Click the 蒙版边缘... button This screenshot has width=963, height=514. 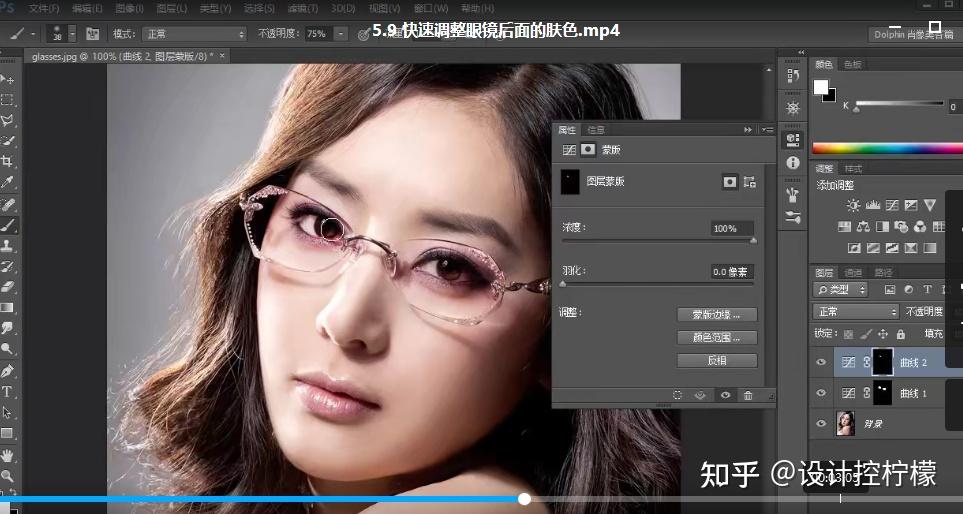pyautogui.click(x=717, y=314)
